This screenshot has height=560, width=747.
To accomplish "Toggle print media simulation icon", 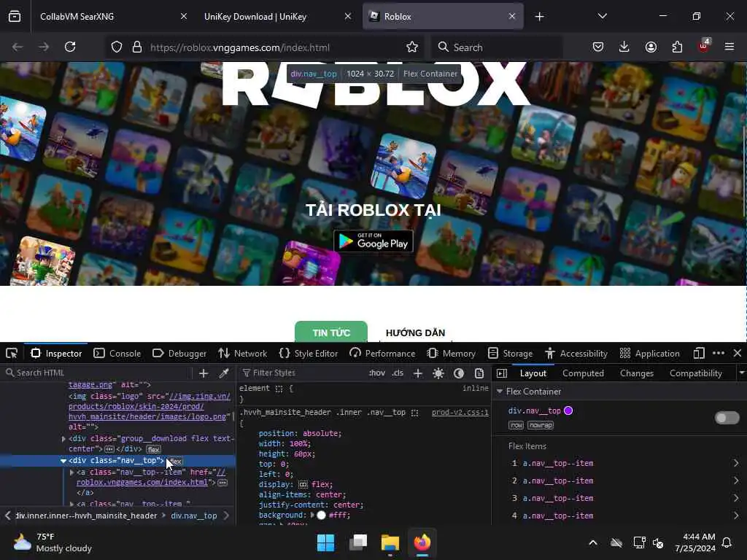I will coord(479,373).
